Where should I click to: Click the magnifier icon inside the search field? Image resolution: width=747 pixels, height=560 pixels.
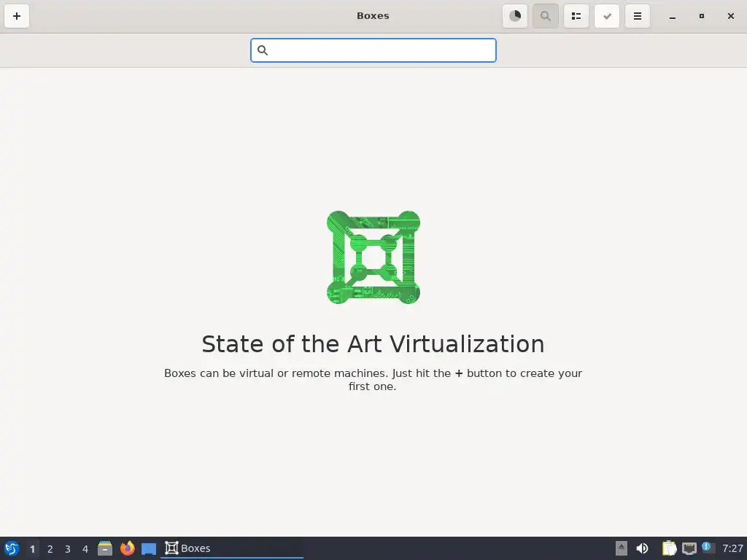point(263,50)
